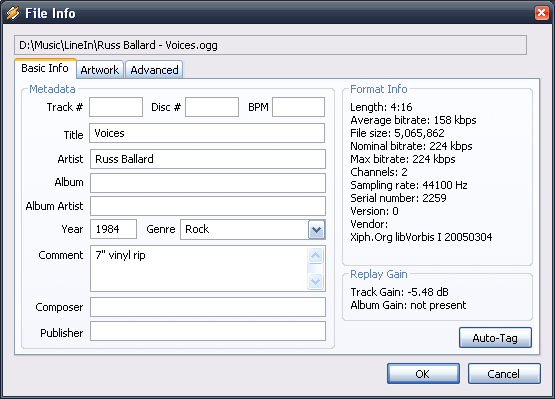The image size is (555, 399).
Task: Click the Genre combo box text Rock
Action: pos(197,229)
